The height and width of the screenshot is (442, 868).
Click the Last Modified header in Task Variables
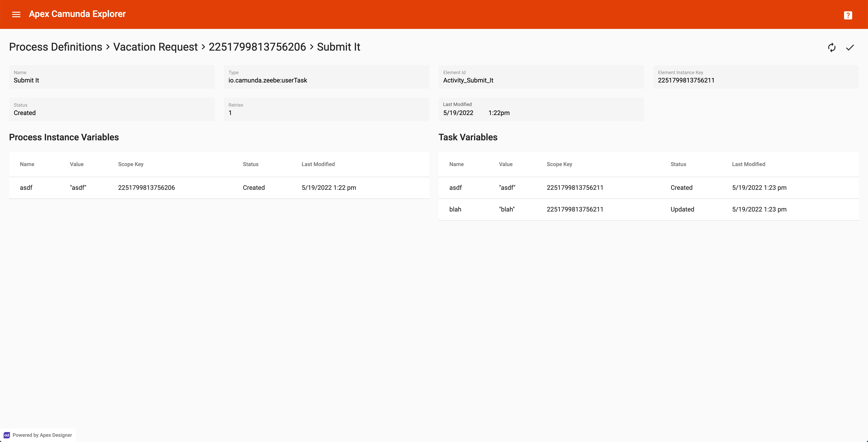coord(748,164)
